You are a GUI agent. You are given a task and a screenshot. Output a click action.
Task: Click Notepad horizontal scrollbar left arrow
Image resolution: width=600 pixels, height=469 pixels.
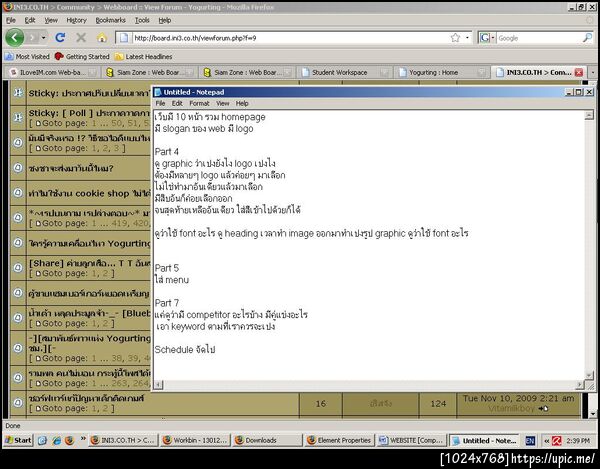click(x=159, y=385)
